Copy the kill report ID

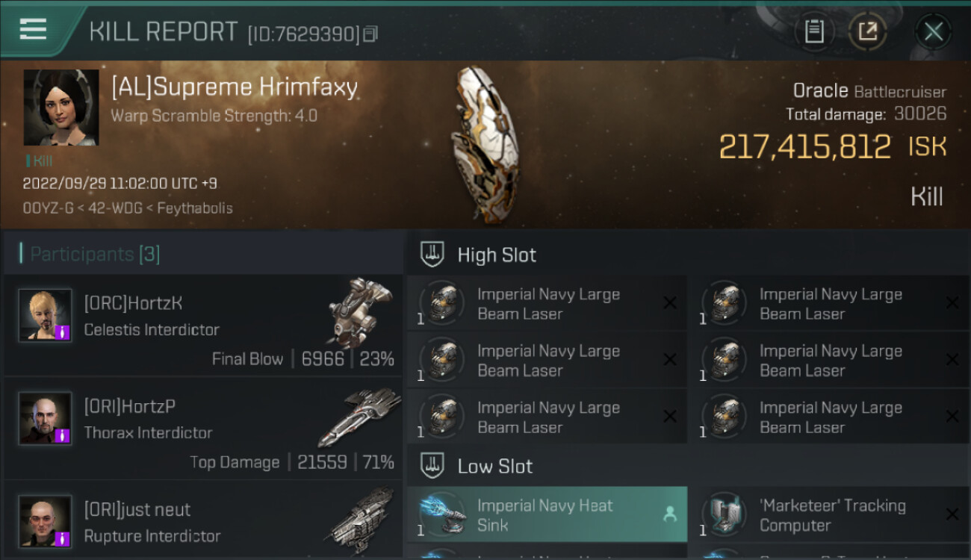[371, 34]
